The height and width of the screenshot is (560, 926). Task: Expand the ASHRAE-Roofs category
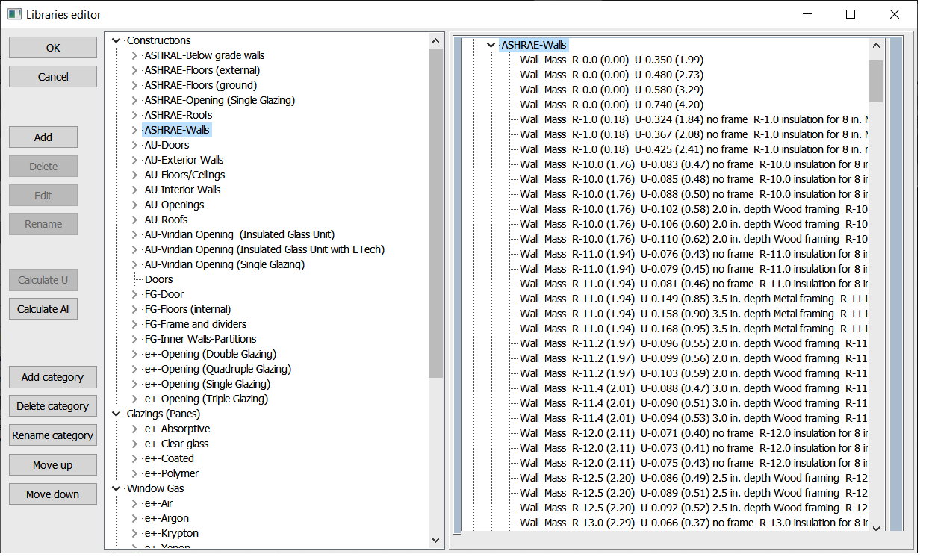134,115
